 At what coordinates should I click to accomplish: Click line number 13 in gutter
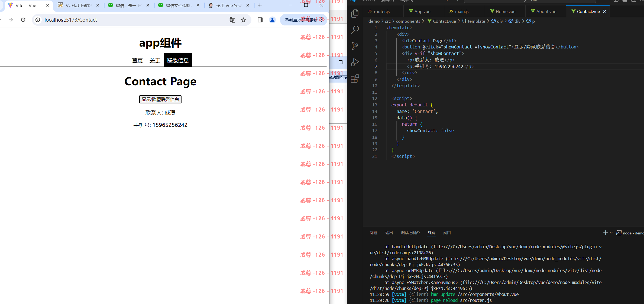click(375, 105)
